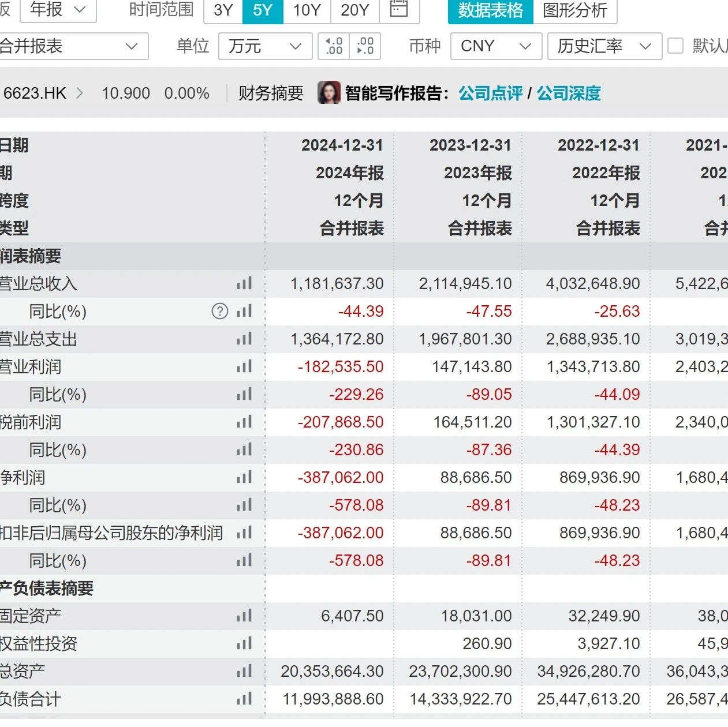Open bar chart for 净利润 row

(x=244, y=477)
